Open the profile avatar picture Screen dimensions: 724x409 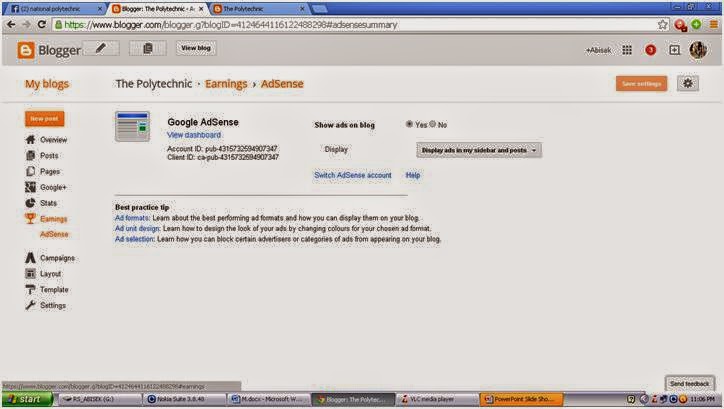[x=698, y=49]
